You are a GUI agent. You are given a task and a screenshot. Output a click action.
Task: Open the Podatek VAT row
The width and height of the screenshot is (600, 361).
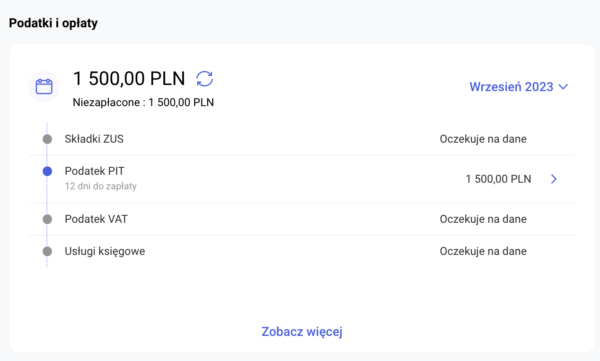pyautogui.click(x=302, y=219)
